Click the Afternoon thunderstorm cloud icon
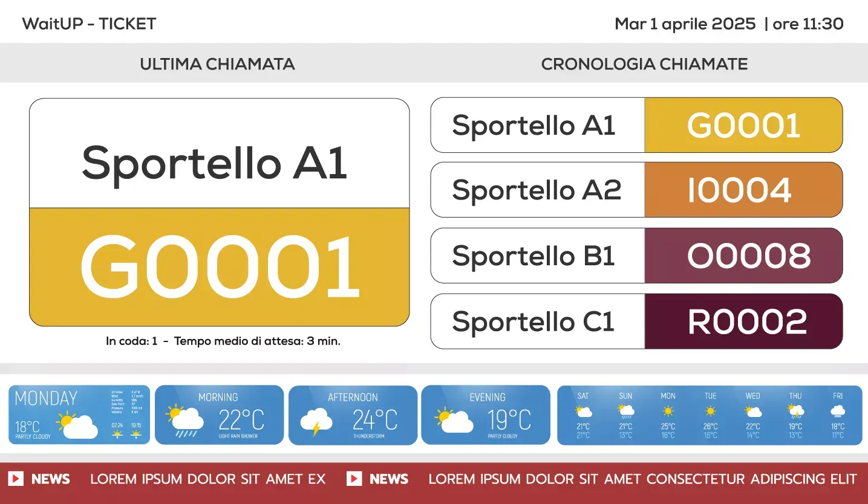868x504 pixels. [316, 421]
